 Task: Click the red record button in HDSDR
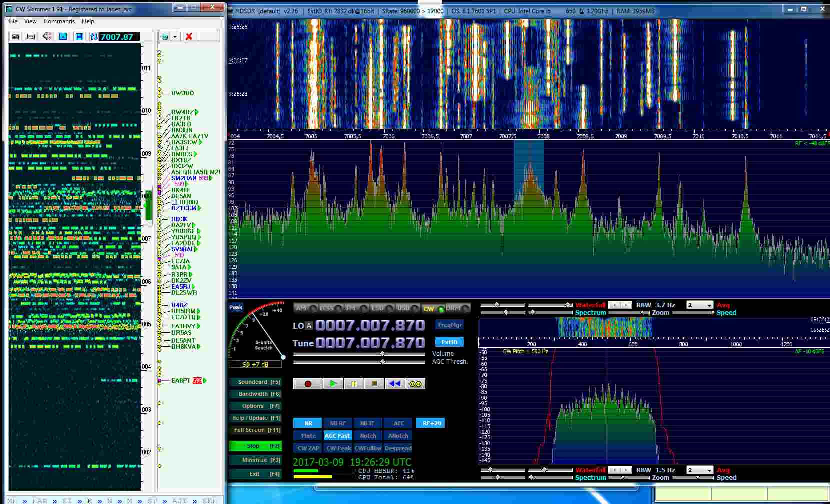(x=308, y=384)
